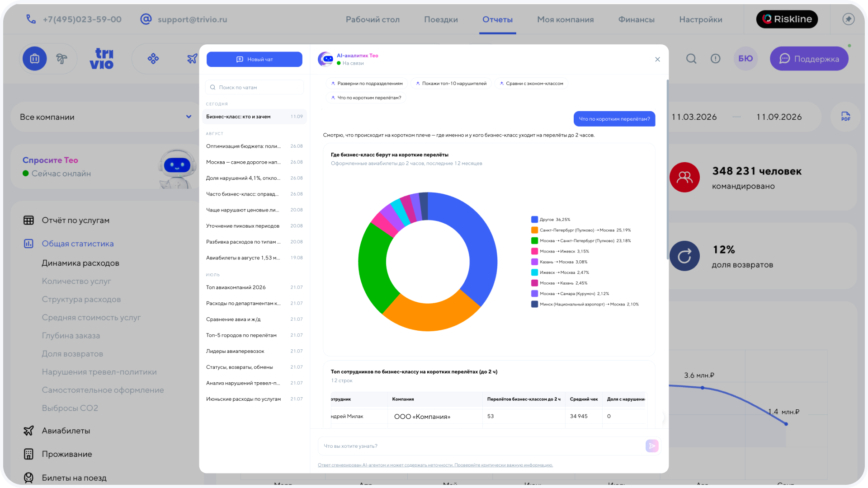This screenshot has width=868, height=488.
Task: Click the orange Санкт-Петербург–Москва legend swatch
Action: click(534, 230)
